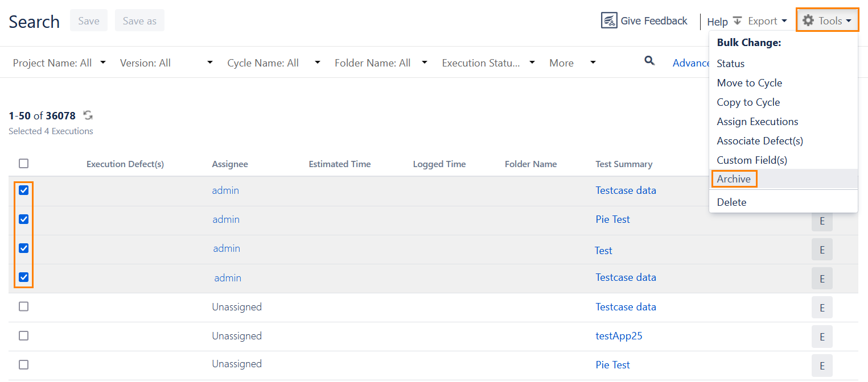Click the magnifying glass search icon

coord(649,61)
